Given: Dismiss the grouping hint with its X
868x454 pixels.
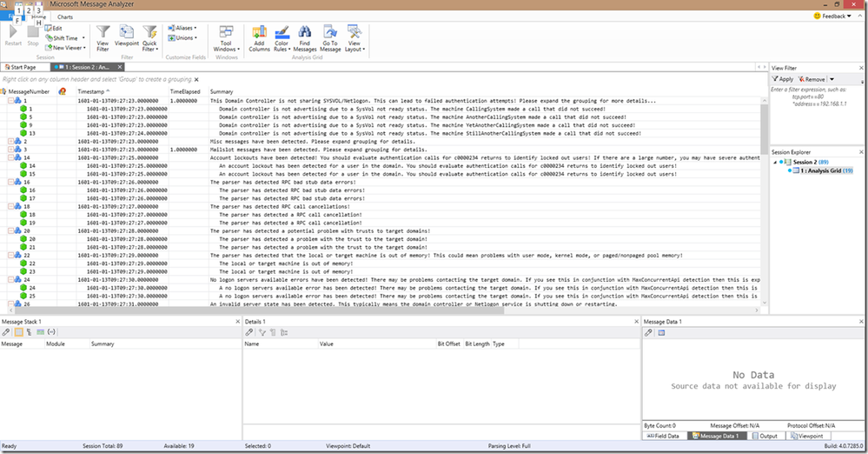Looking at the screenshot, I should coord(196,80).
